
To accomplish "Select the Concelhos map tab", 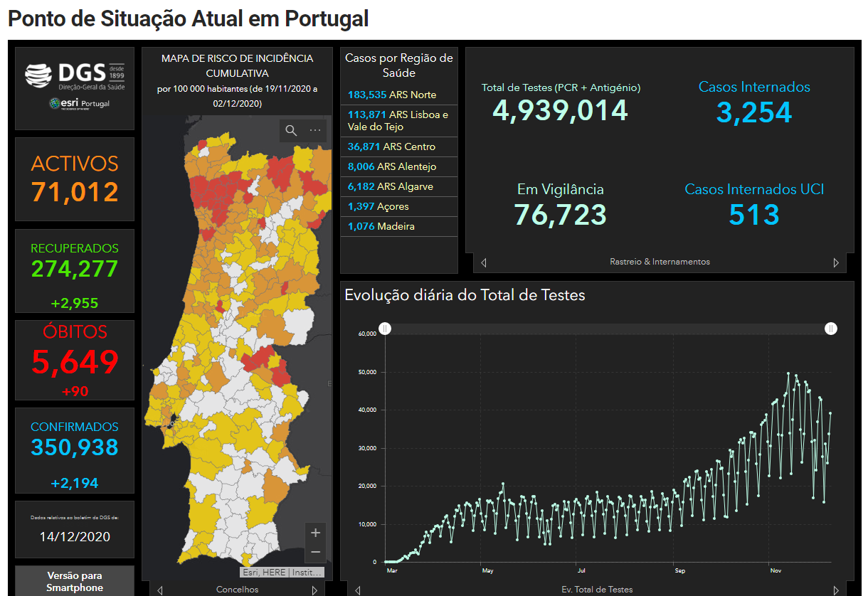I will click(237, 590).
